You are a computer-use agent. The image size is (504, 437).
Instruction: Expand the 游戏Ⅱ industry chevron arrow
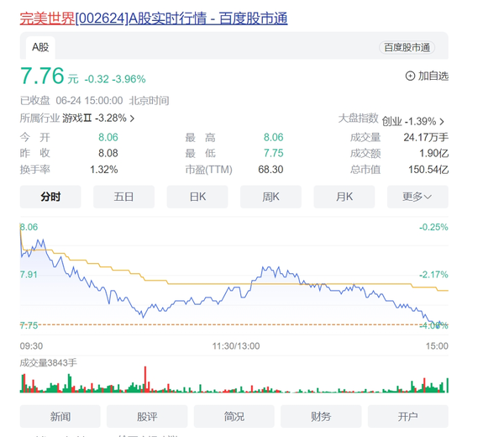coord(132,118)
